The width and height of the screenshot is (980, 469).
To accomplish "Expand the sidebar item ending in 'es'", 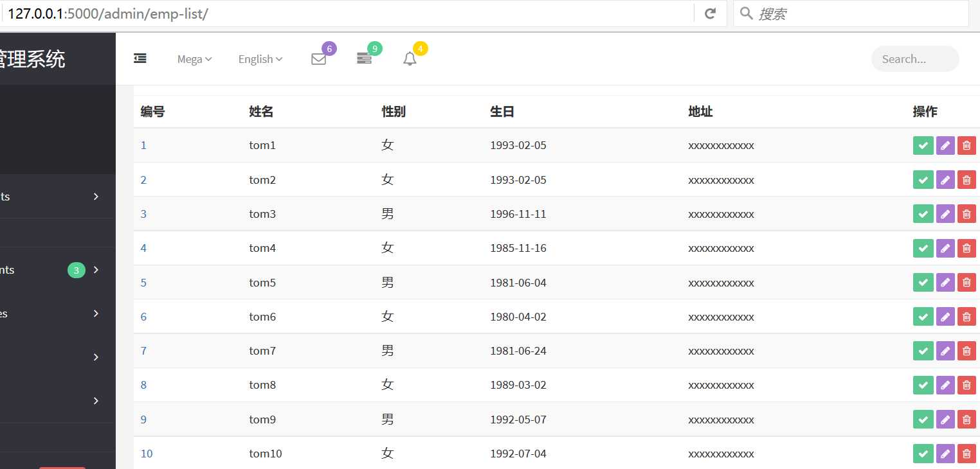I will point(58,314).
